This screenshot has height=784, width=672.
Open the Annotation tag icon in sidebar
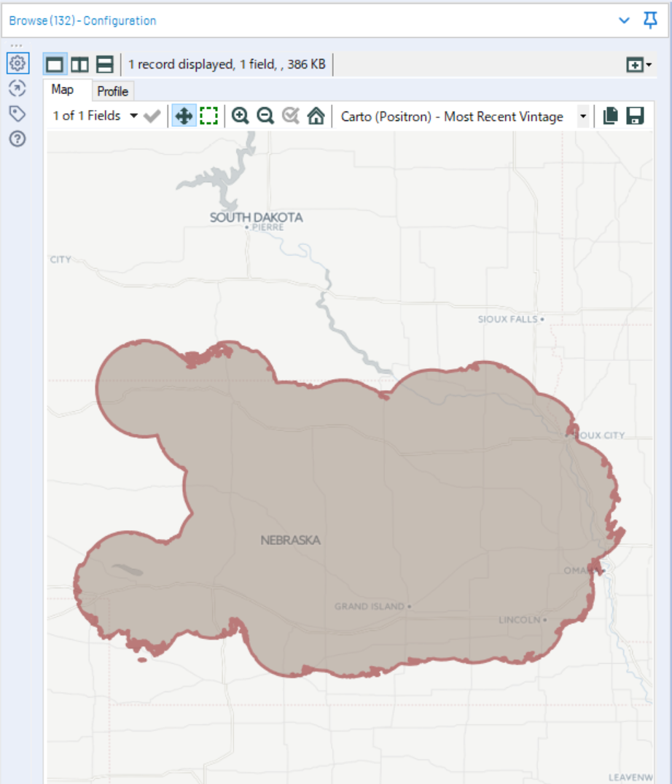pyautogui.click(x=17, y=113)
